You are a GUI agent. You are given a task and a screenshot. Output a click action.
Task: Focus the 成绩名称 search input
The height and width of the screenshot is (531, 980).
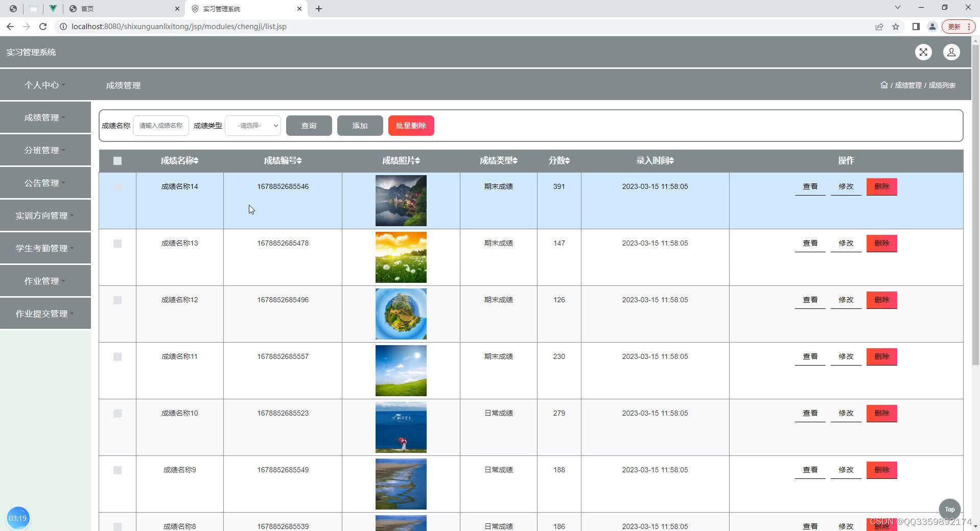tap(161, 126)
